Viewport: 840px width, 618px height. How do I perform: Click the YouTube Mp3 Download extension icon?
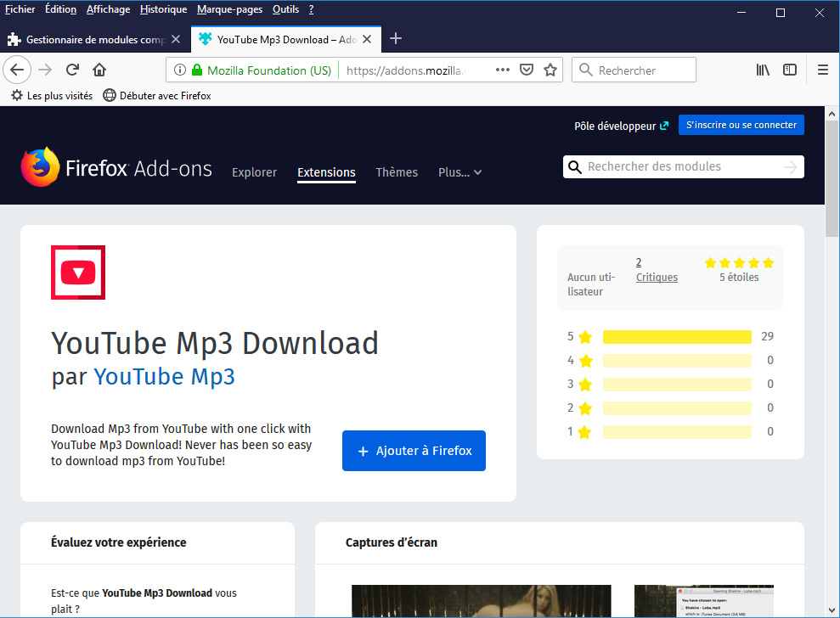click(78, 272)
